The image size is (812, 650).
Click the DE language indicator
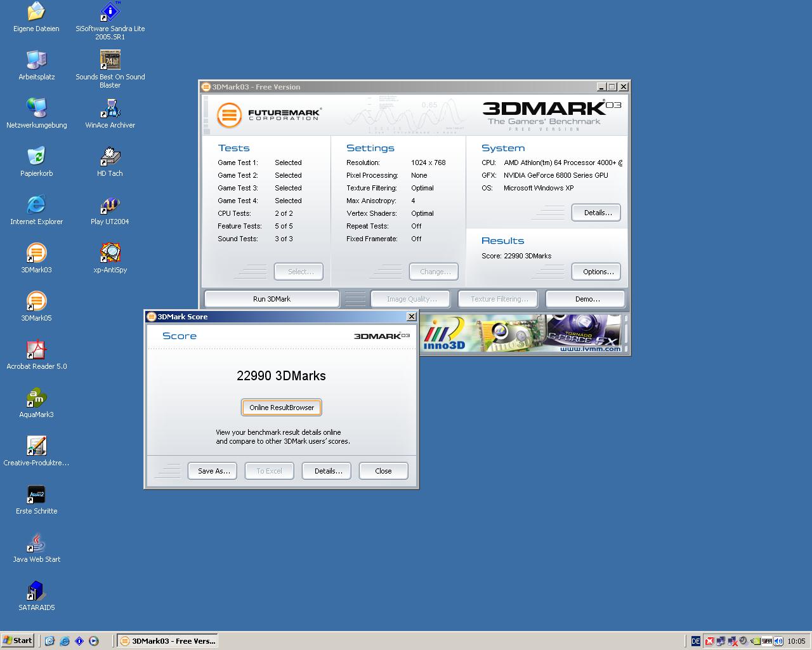(696, 641)
